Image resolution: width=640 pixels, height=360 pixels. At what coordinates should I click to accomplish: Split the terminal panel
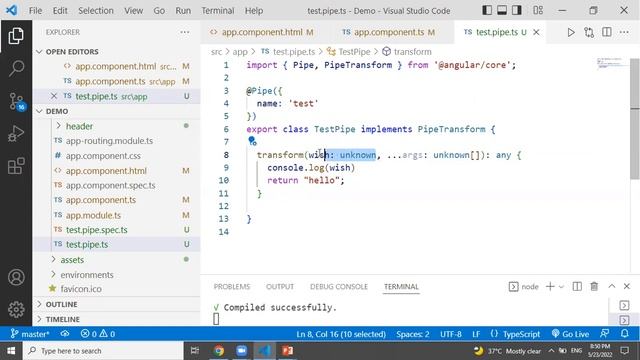pyautogui.click(x=577, y=287)
